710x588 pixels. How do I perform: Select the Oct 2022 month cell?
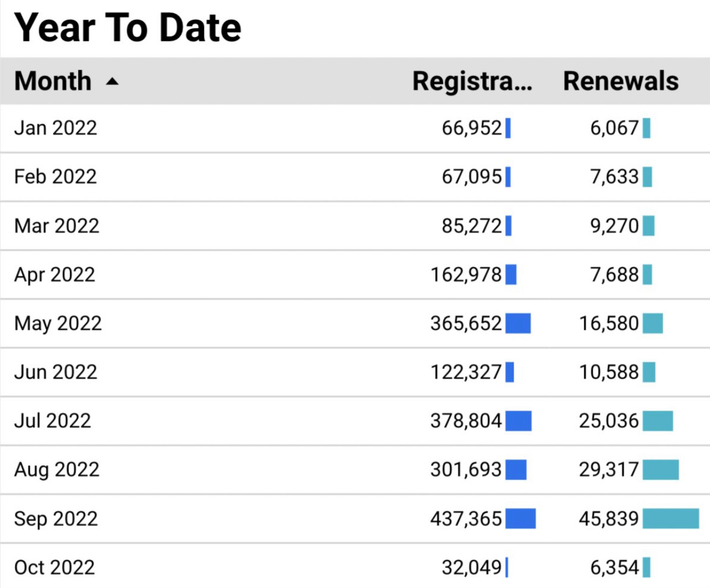(55, 567)
